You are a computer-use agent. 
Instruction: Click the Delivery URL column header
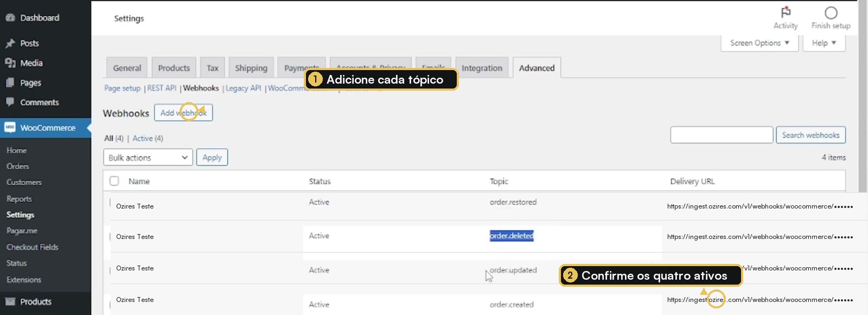pyautogui.click(x=692, y=181)
